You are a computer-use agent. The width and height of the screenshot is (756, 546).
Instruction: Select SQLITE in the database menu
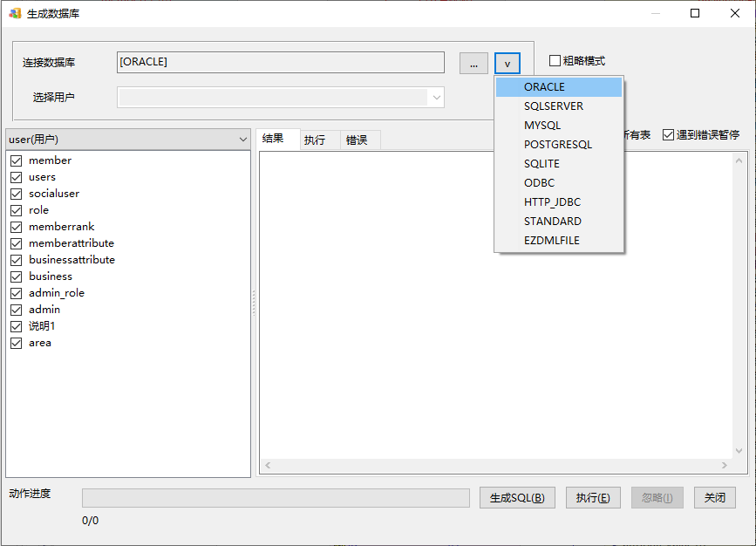(x=559, y=164)
